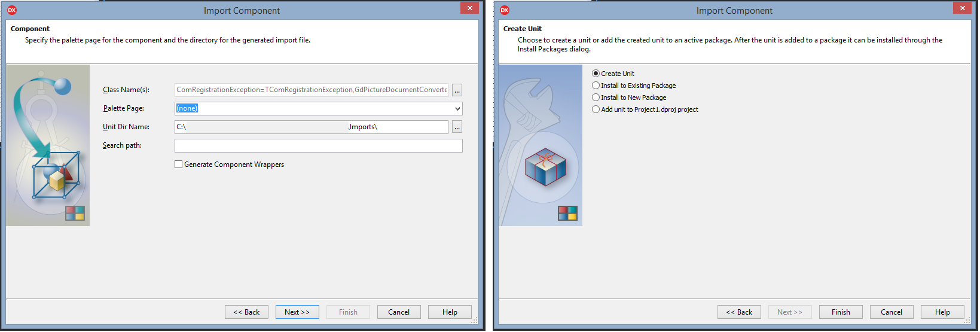
Task: Click the DX app icon in left dialog title
Action: tap(12, 10)
